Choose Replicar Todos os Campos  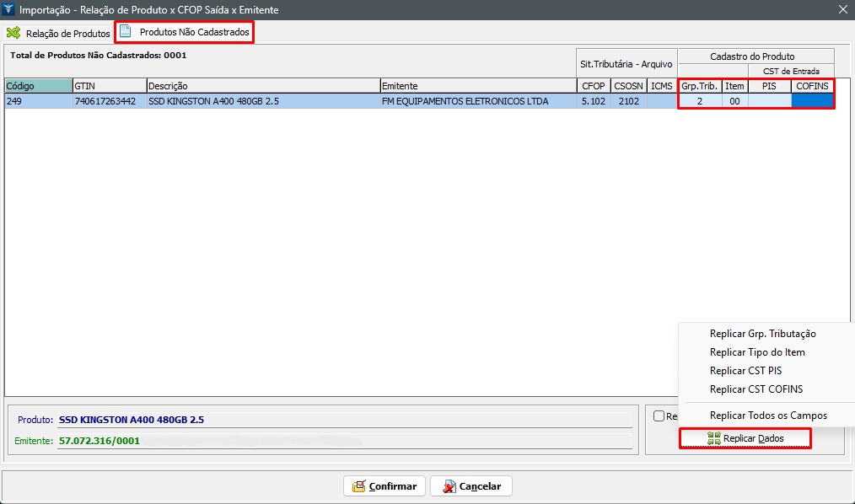768,416
